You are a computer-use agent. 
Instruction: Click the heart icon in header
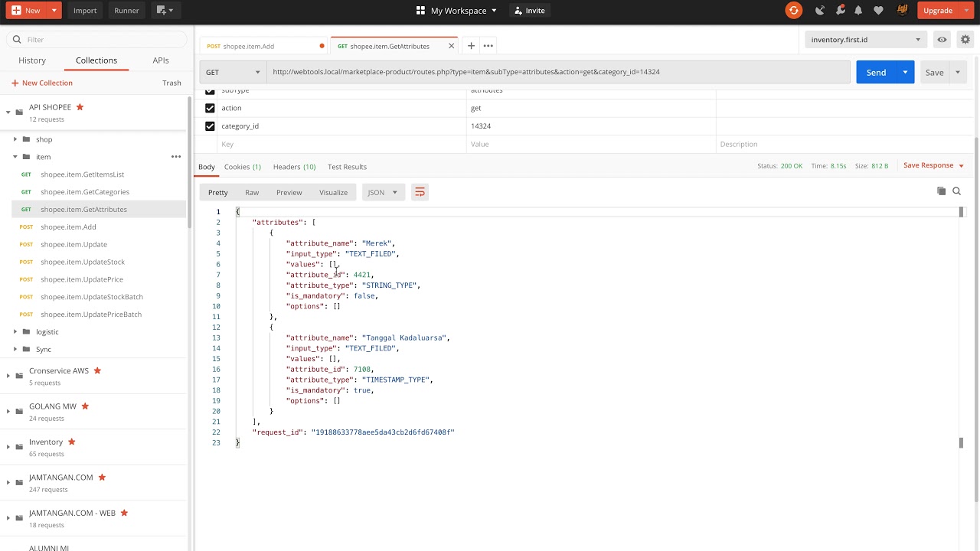[x=878, y=11]
